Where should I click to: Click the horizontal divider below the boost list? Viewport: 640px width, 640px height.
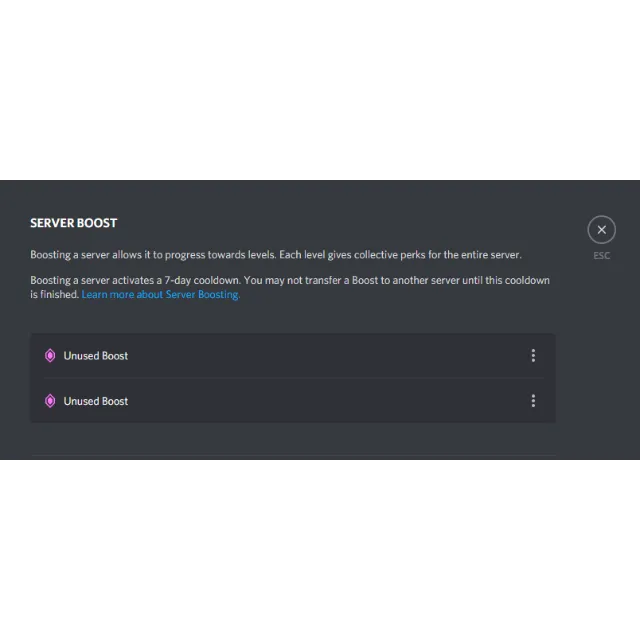(293, 455)
